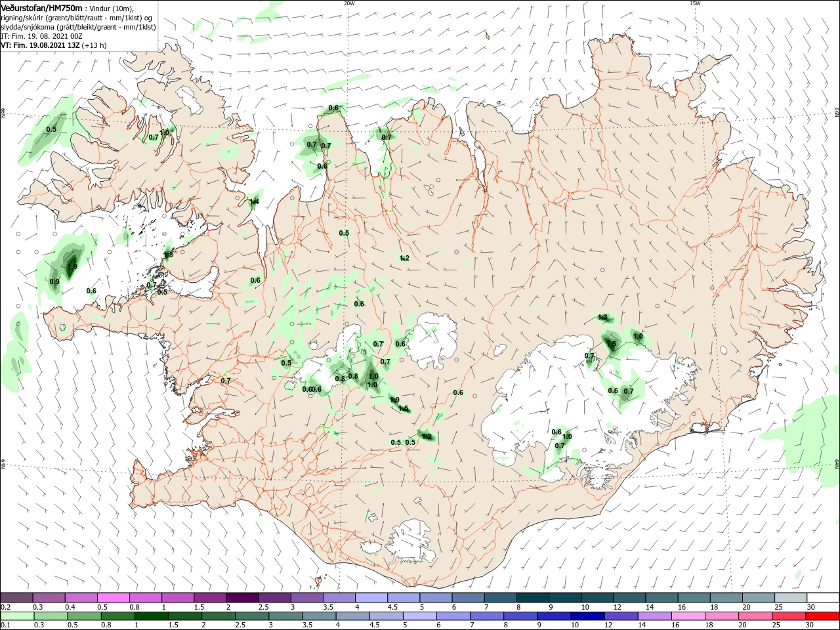Pick the upper legend swatch starting at 3.5
840x630 pixels.
pos(339,598)
